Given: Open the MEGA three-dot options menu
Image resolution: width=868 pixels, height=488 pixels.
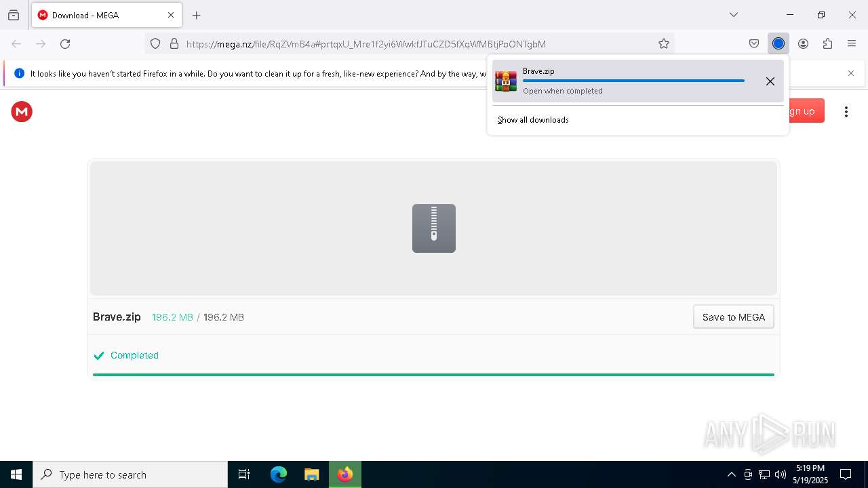Looking at the screenshot, I should click(846, 112).
